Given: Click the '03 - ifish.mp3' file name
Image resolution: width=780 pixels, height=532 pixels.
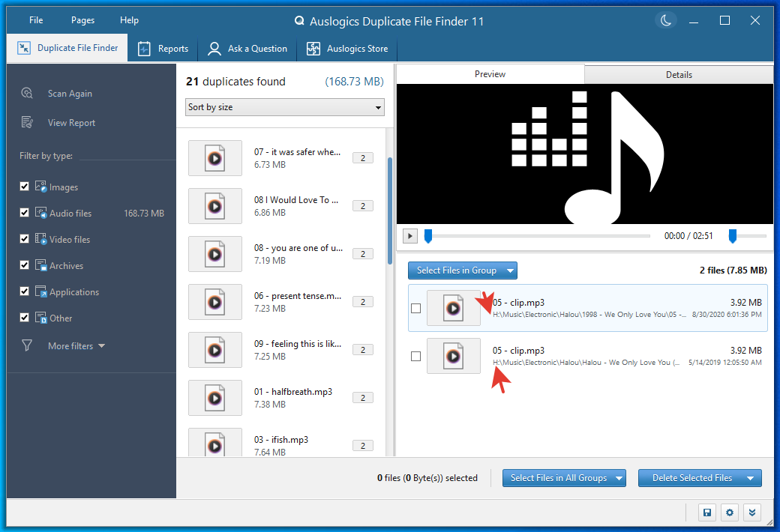Looking at the screenshot, I should pyautogui.click(x=281, y=440).
